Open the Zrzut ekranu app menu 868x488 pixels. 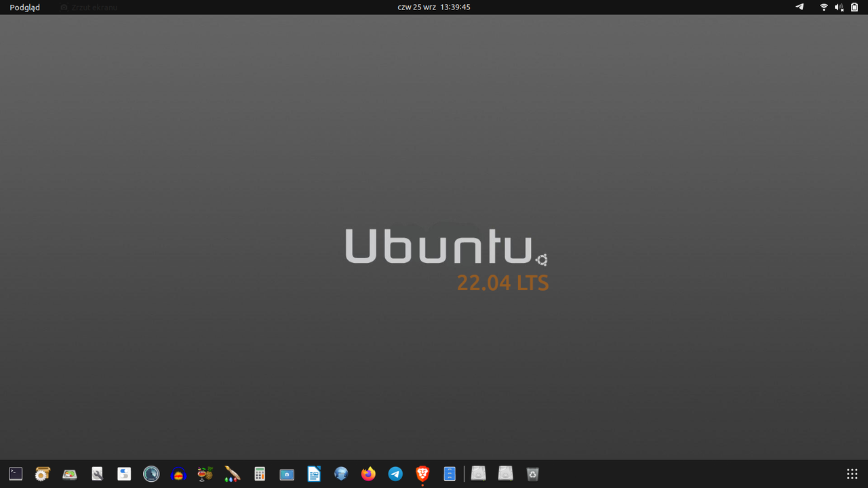(89, 7)
